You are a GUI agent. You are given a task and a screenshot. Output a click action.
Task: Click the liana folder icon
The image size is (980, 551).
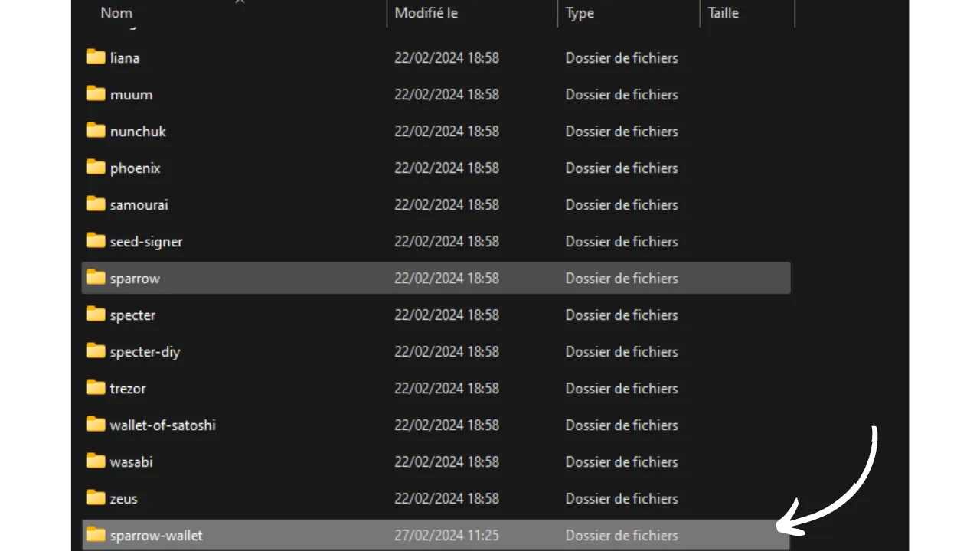point(96,57)
